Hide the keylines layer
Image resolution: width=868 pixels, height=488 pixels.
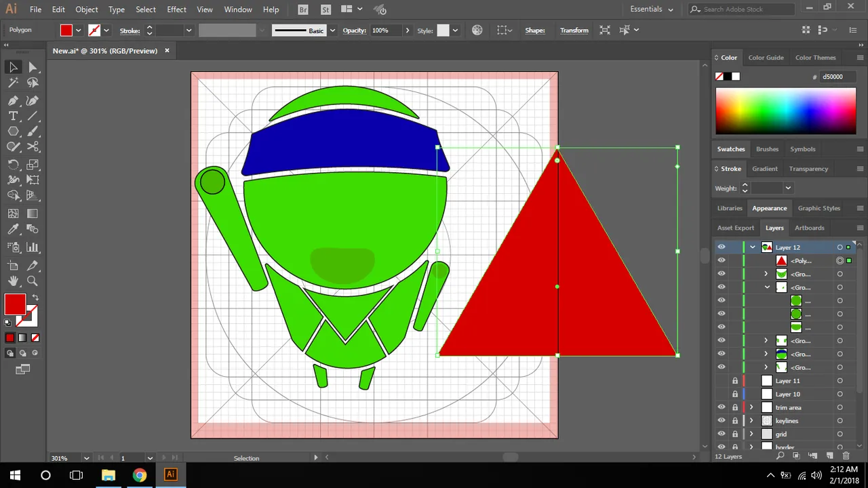722,421
